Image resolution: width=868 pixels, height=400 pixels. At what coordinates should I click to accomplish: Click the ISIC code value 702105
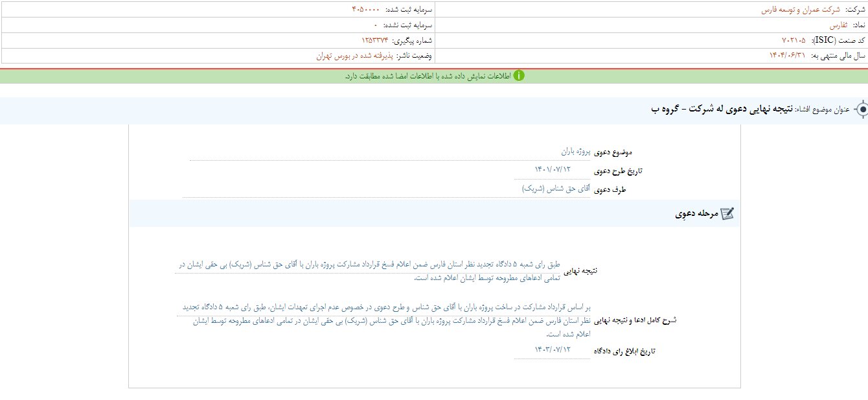coord(794,40)
